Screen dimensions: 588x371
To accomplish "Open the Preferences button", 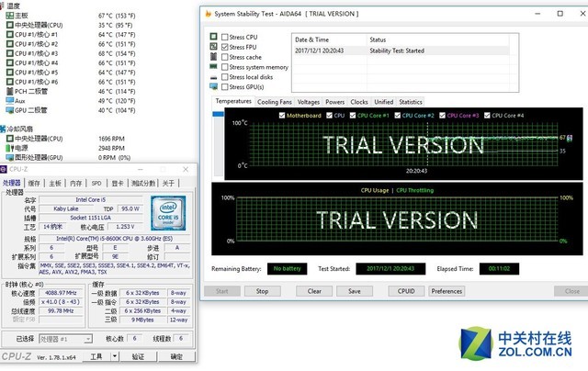I will point(447,291).
